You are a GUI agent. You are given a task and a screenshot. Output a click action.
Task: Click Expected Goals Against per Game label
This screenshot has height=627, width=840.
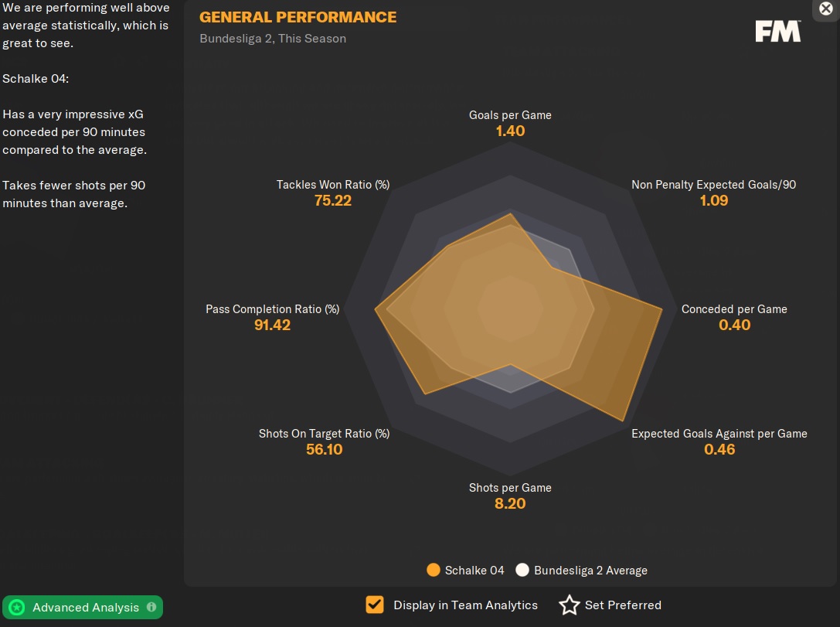pos(719,434)
